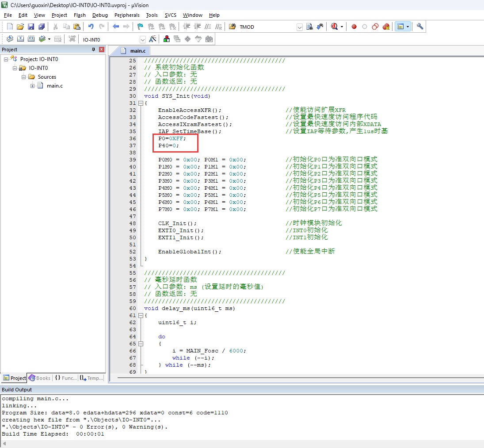Open the Flash menu

80,15
